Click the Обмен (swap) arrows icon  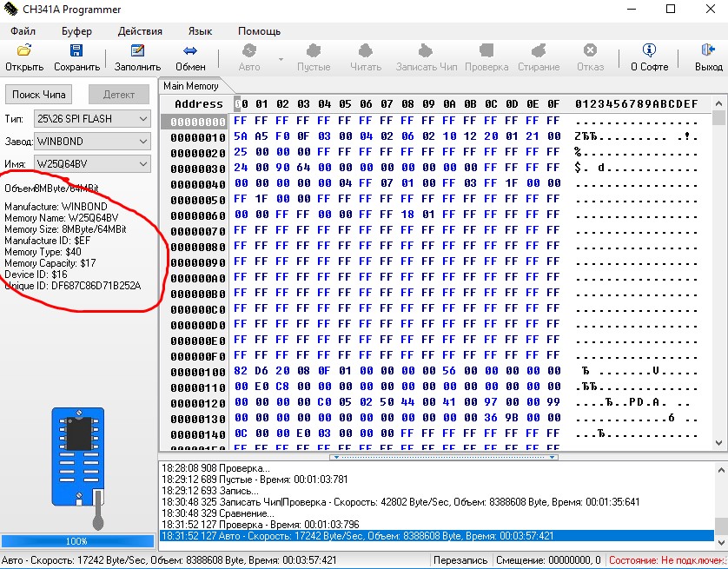pos(190,50)
